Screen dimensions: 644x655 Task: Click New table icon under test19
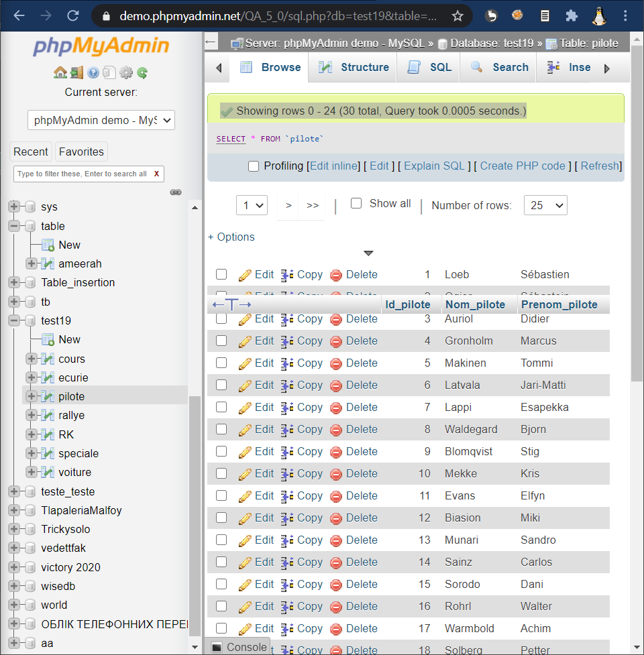(48, 340)
